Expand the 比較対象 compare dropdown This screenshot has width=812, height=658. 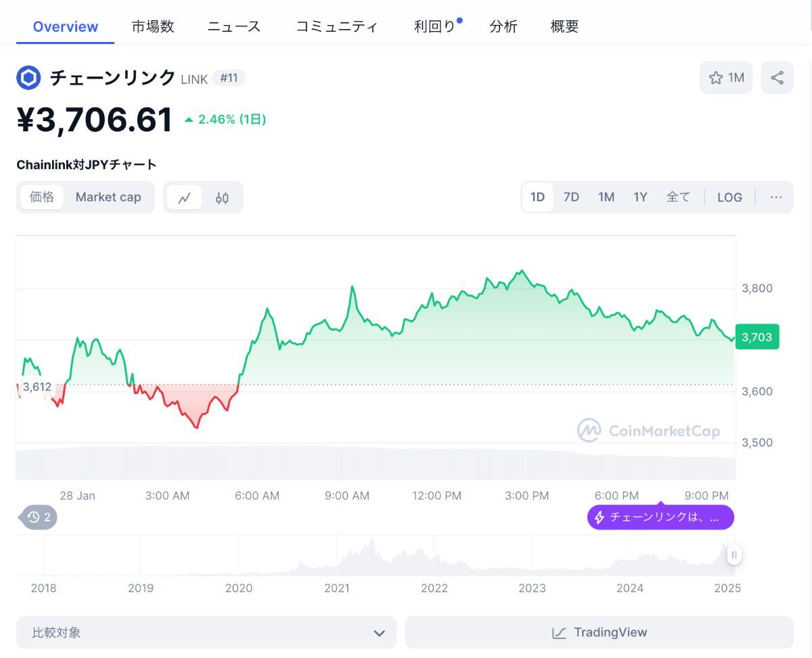206,633
